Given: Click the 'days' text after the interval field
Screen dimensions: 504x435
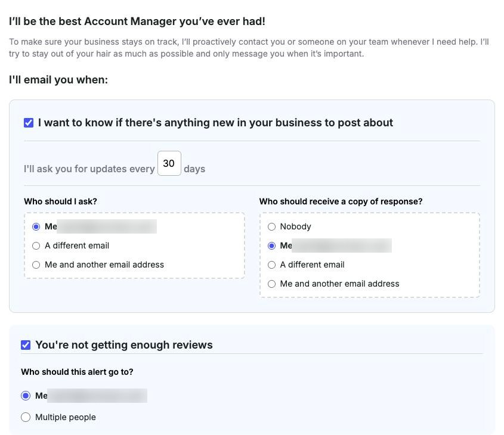Looking at the screenshot, I should click(194, 169).
